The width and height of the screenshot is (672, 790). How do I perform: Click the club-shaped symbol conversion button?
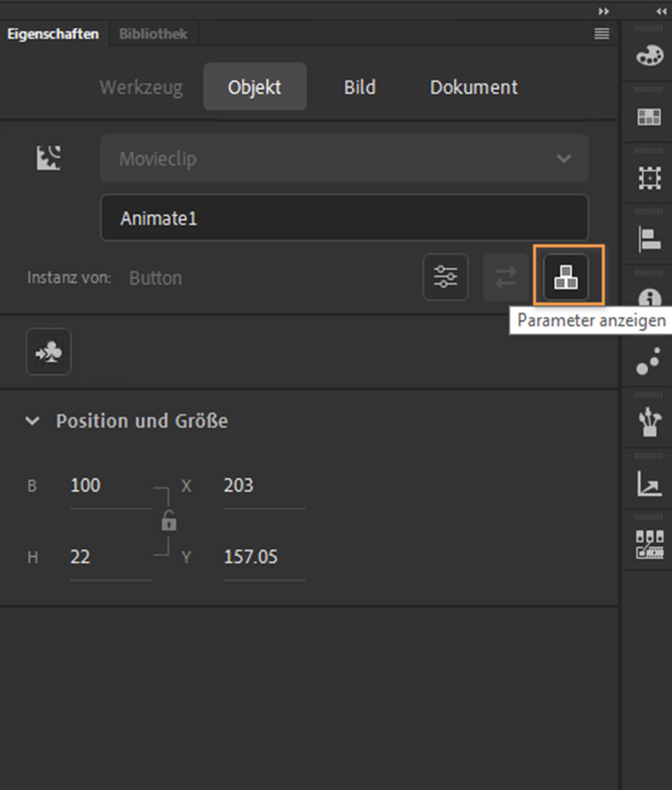[48, 352]
